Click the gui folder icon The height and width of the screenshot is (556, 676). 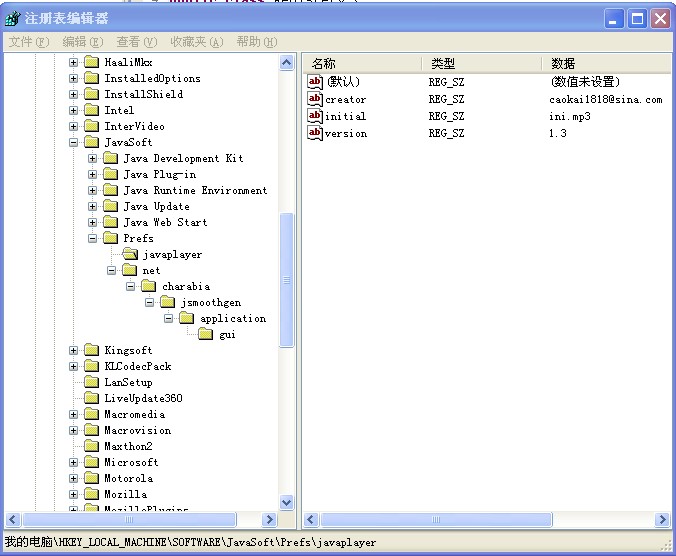point(206,334)
